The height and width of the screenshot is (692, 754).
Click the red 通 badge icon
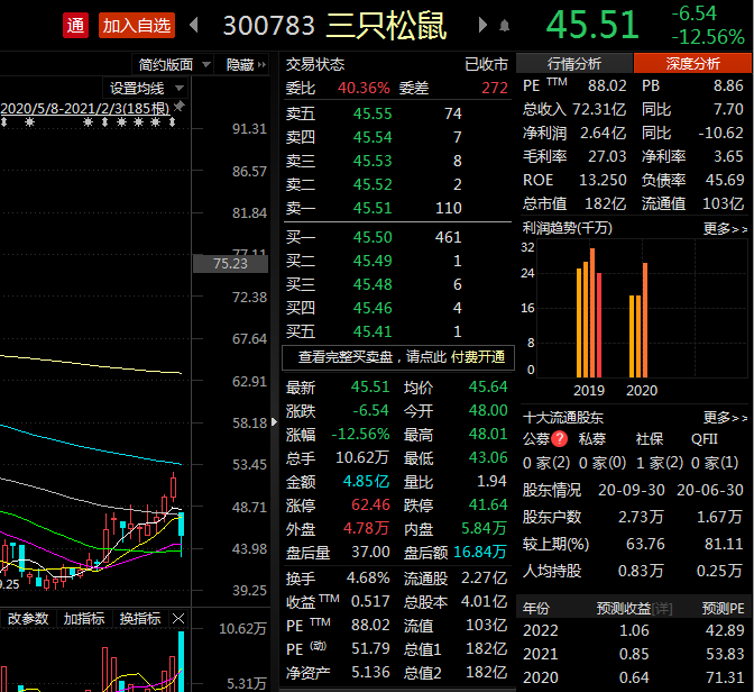[x=75, y=25]
